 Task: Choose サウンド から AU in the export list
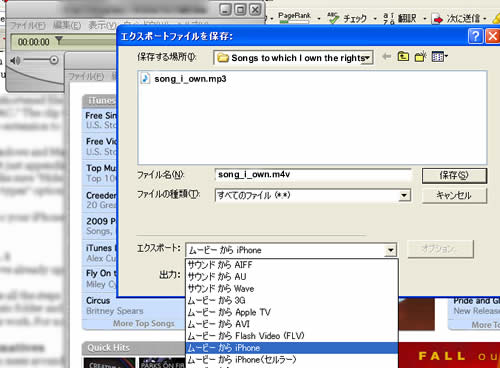pos(292,277)
